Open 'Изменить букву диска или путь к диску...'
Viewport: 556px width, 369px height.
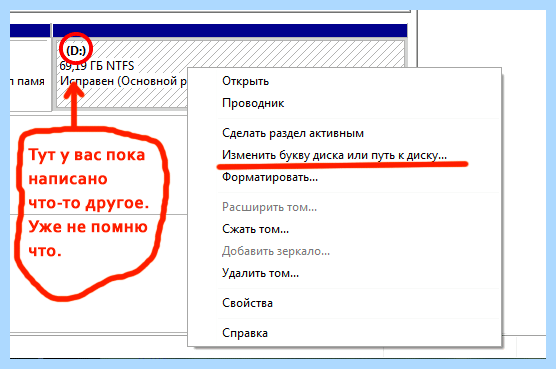[344, 155]
